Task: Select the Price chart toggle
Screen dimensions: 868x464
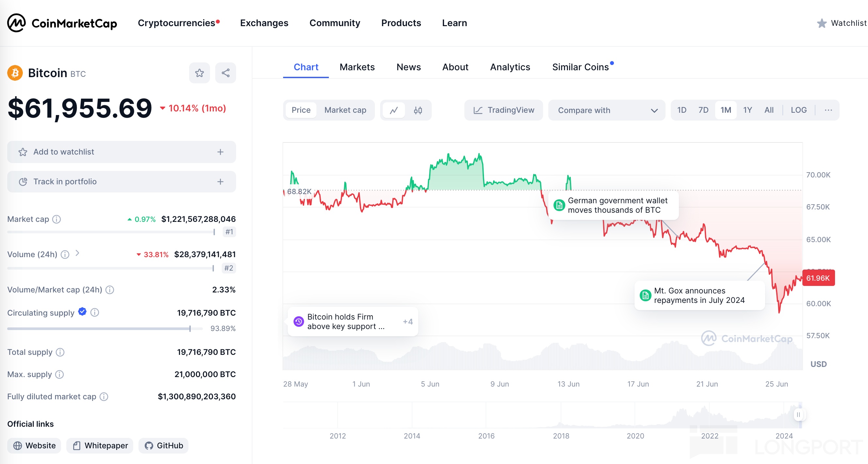Action: point(301,110)
